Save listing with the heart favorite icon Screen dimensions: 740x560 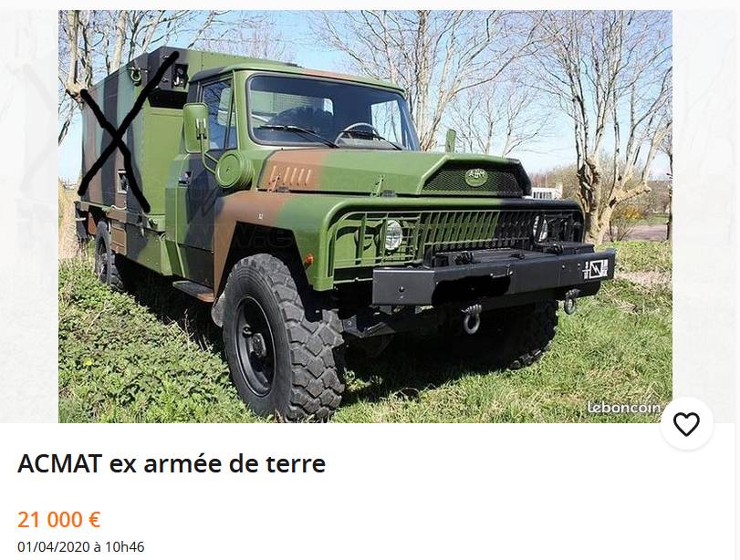click(x=686, y=424)
